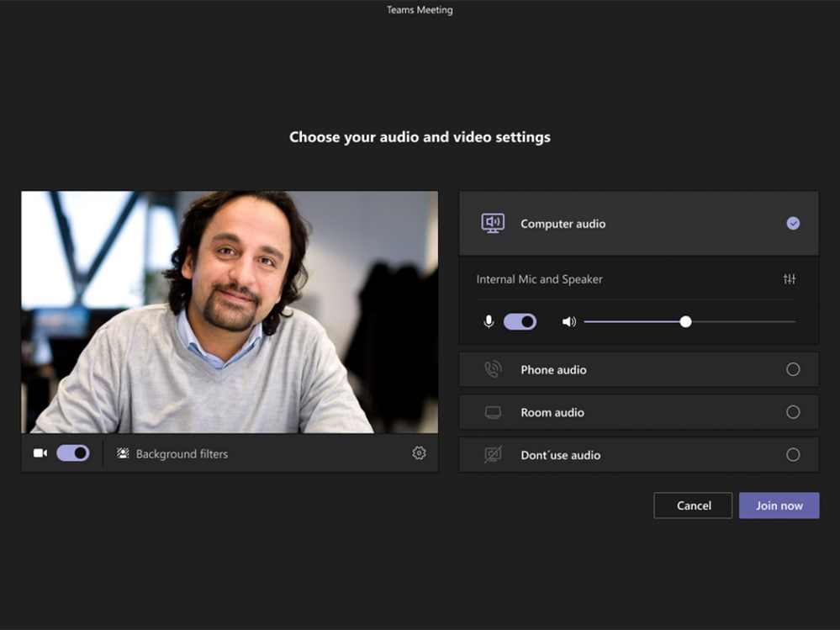
Task: Open device settings gear under video preview
Action: [419, 453]
